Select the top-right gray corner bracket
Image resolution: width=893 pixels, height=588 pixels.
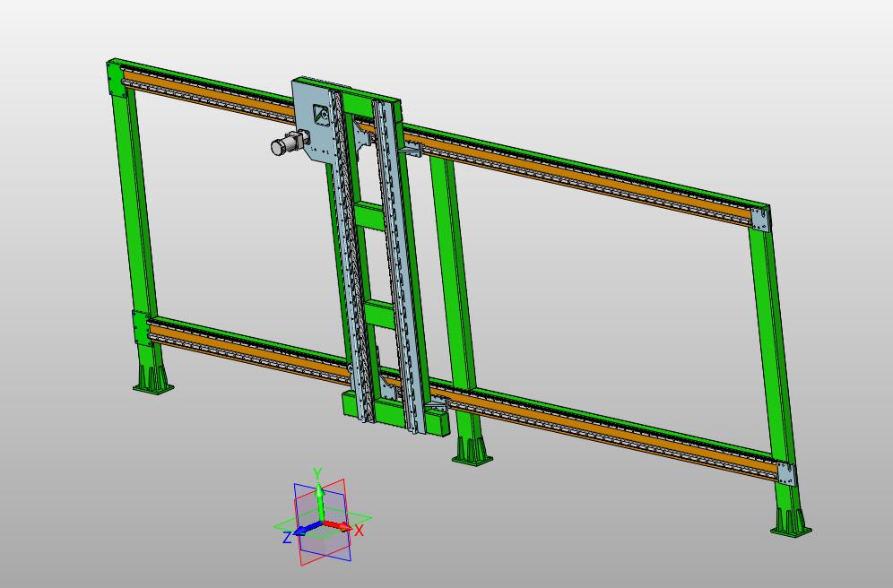click(760, 219)
